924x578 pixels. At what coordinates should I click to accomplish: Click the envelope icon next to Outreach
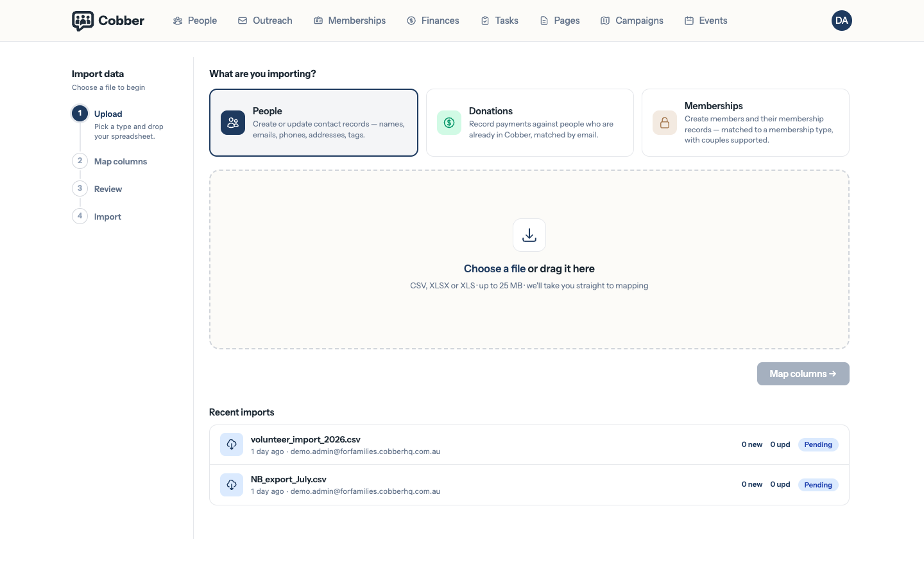(x=243, y=21)
